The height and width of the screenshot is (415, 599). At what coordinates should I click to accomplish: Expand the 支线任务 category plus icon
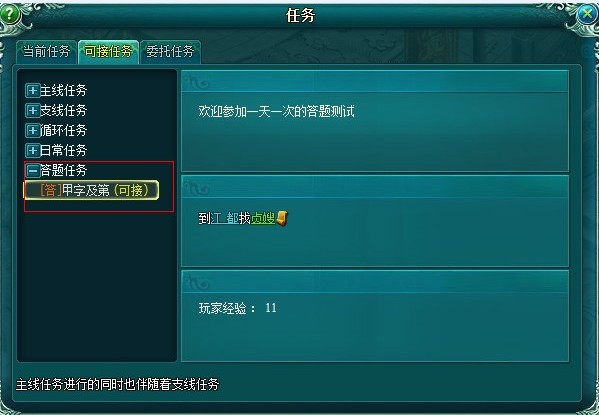(x=32, y=110)
